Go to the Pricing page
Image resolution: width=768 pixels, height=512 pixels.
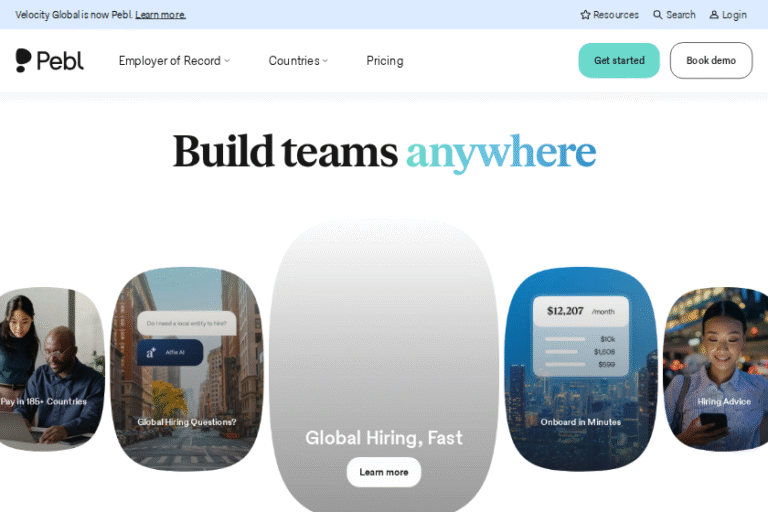pyautogui.click(x=385, y=61)
